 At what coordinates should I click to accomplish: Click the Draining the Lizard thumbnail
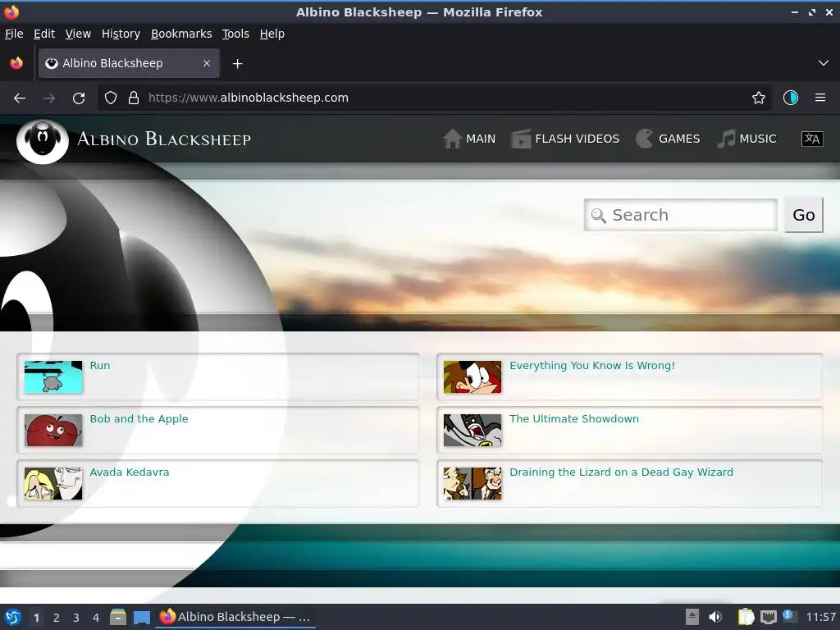click(472, 483)
